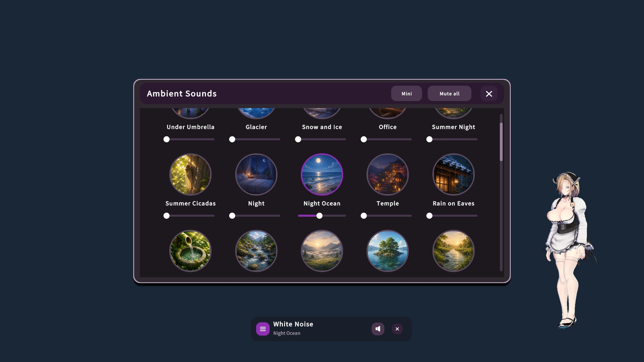This screenshot has height=362, width=644.
Task: Toggle the Night Ocean sound thumbnail
Action: click(322, 174)
